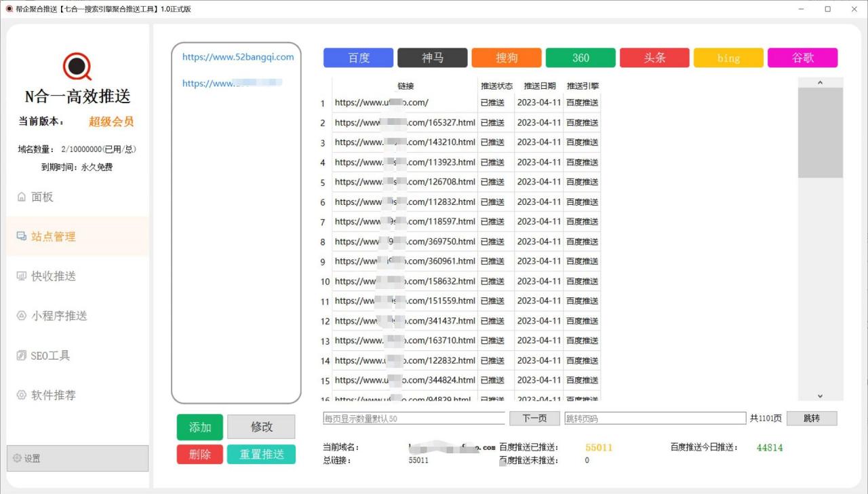Click the 推送状态 column header
This screenshot has width=868, height=494.
coord(496,86)
